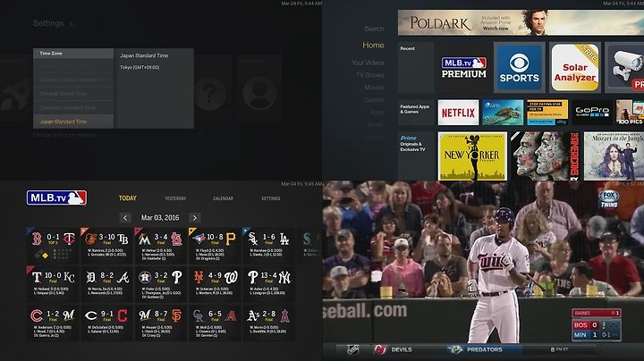Open Games in Fire TV menu
The width and height of the screenshot is (644, 361).
coord(374,100)
